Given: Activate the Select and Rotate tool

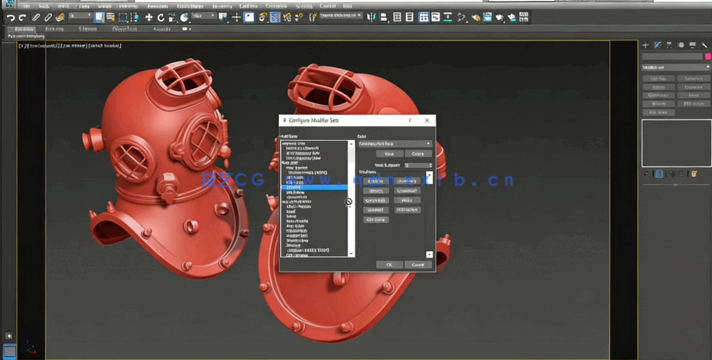Looking at the screenshot, I should click(160, 18).
